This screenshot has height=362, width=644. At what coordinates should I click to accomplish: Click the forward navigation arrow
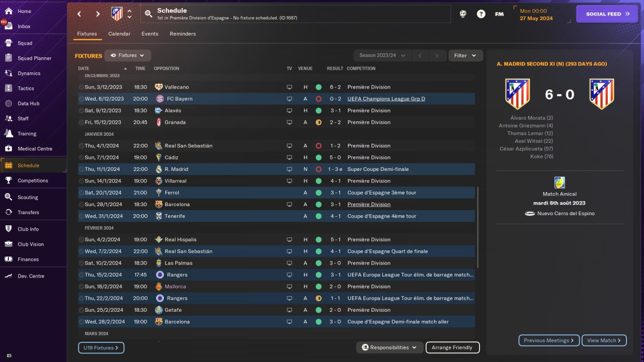pos(98,14)
